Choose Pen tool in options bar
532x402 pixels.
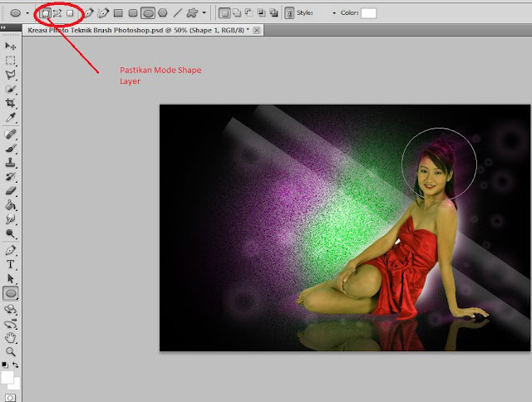tap(88, 13)
